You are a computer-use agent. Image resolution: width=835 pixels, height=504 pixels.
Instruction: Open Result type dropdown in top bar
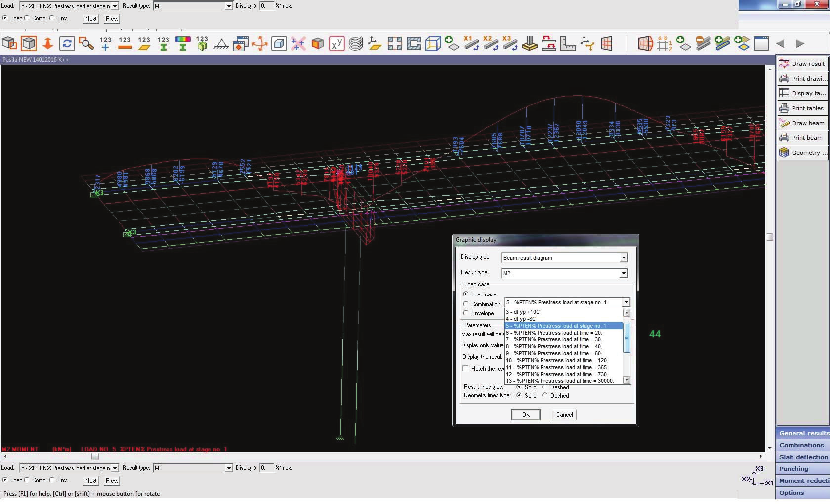(x=228, y=6)
